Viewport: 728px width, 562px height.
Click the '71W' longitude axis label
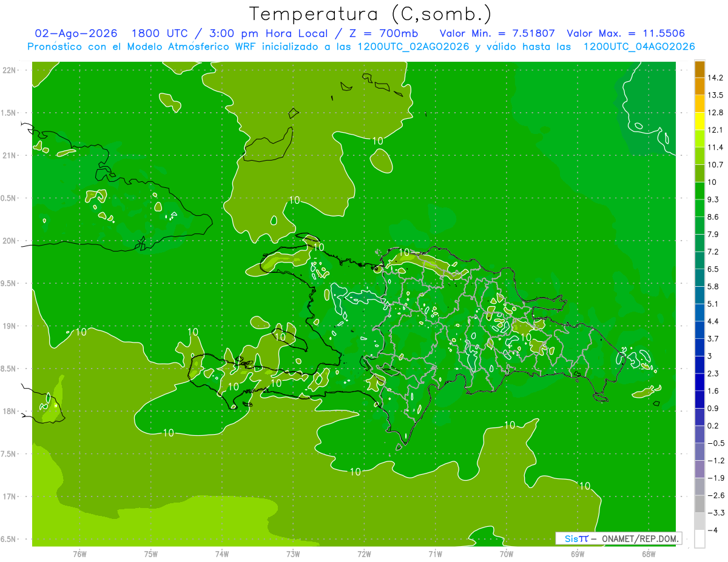[x=435, y=554]
